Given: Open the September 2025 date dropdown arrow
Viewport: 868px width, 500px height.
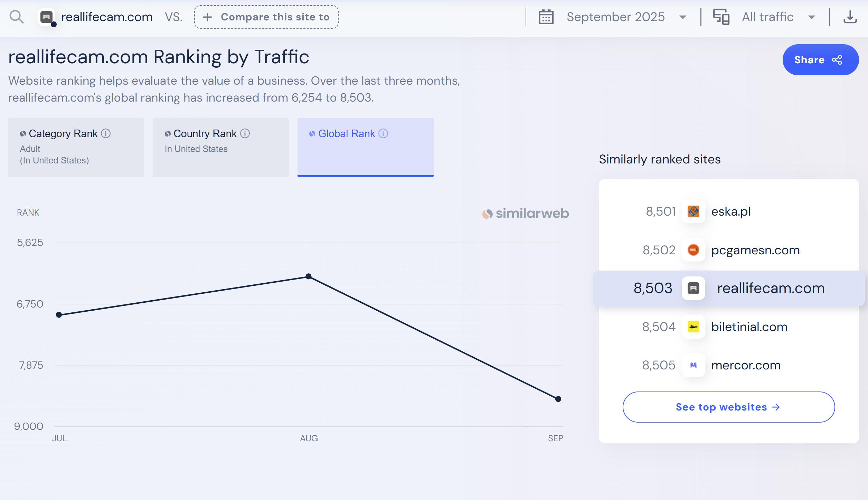Looking at the screenshot, I should 682,17.
